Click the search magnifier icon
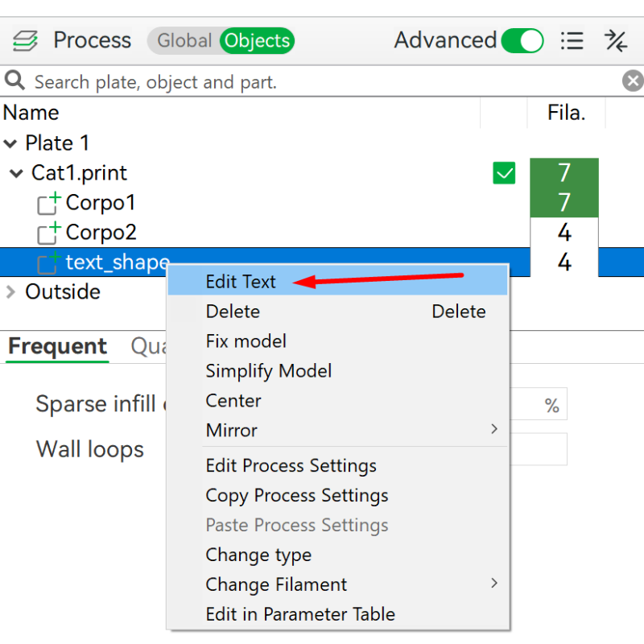This screenshot has height=644, width=644. (14, 81)
